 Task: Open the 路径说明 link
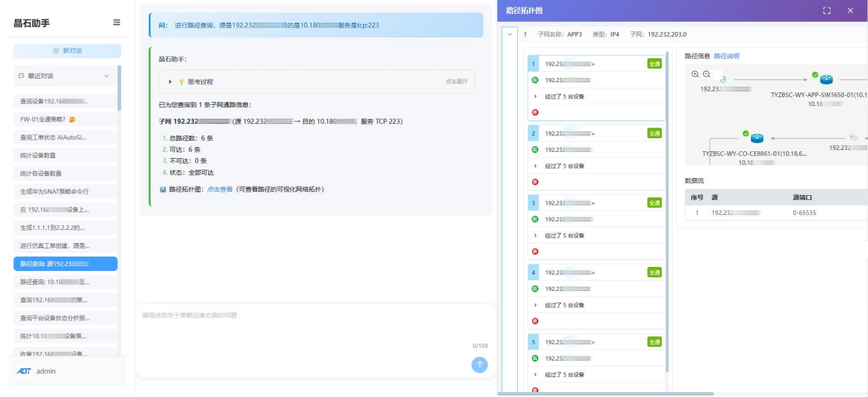(x=726, y=56)
